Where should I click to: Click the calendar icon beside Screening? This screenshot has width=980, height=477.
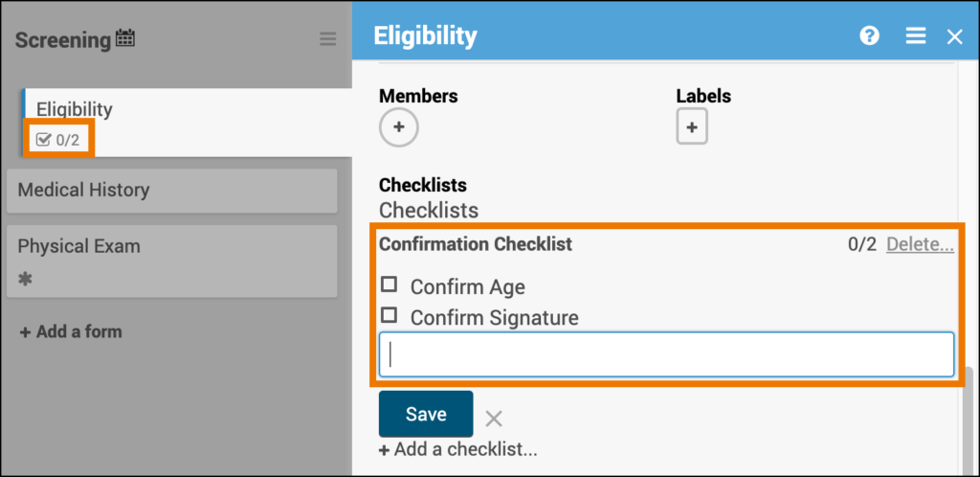[x=125, y=39]
